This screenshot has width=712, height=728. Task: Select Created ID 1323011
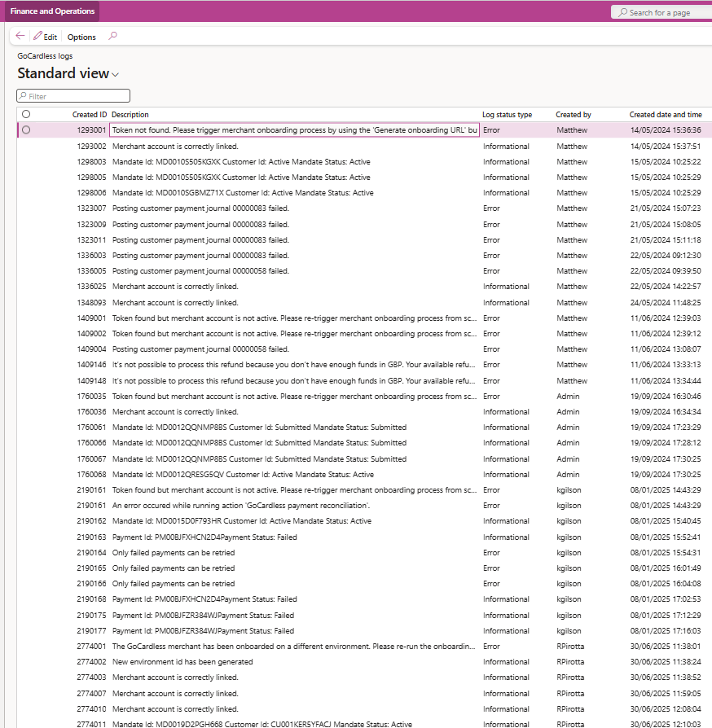tap(91, 240)
